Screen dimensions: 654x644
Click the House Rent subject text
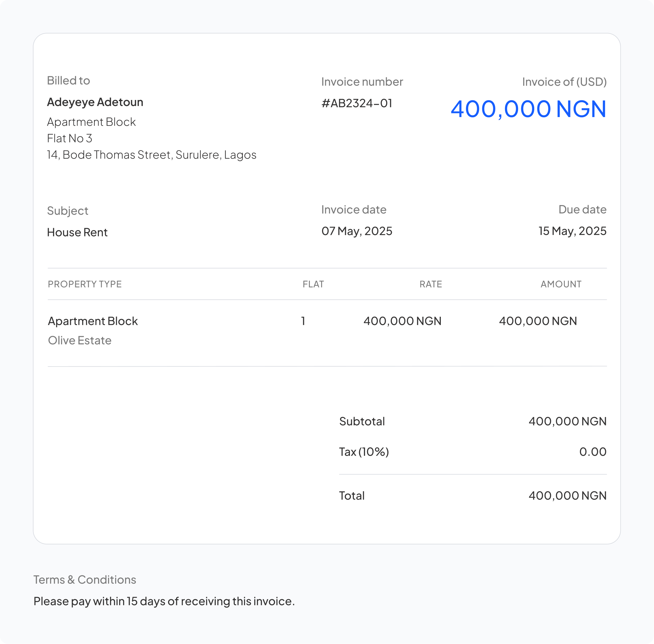coord(77,232)
